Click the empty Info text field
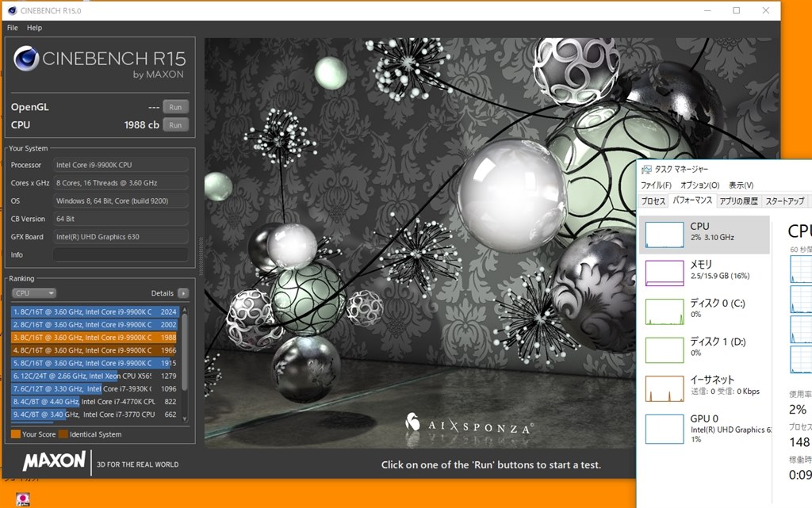Screen dimensions: 812x508 click(121, 255)
